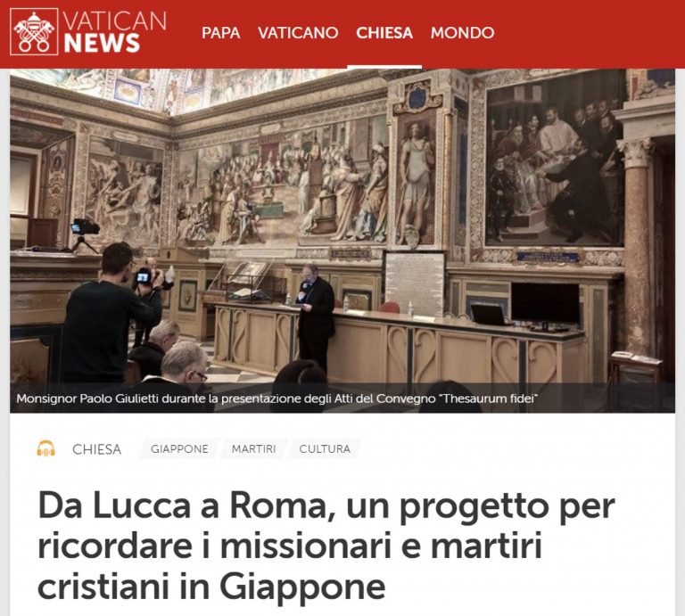685x616 pixels.
Task: Select the CHIESA tab in the header
Action: click(384, 33)
